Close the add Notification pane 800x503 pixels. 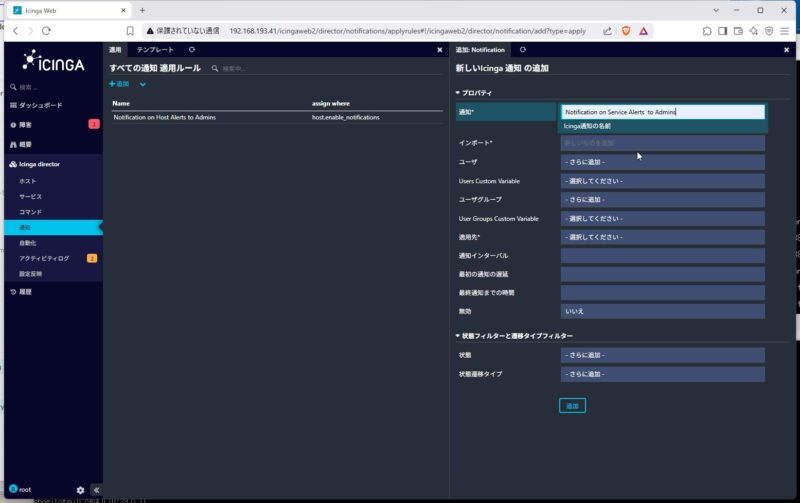pyautogui.click(x=786, y=50)
